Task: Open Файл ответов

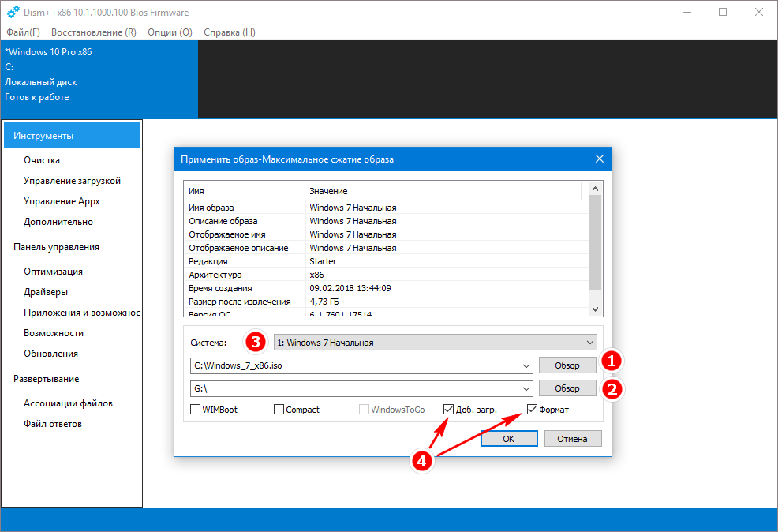Action: point(53,424)
